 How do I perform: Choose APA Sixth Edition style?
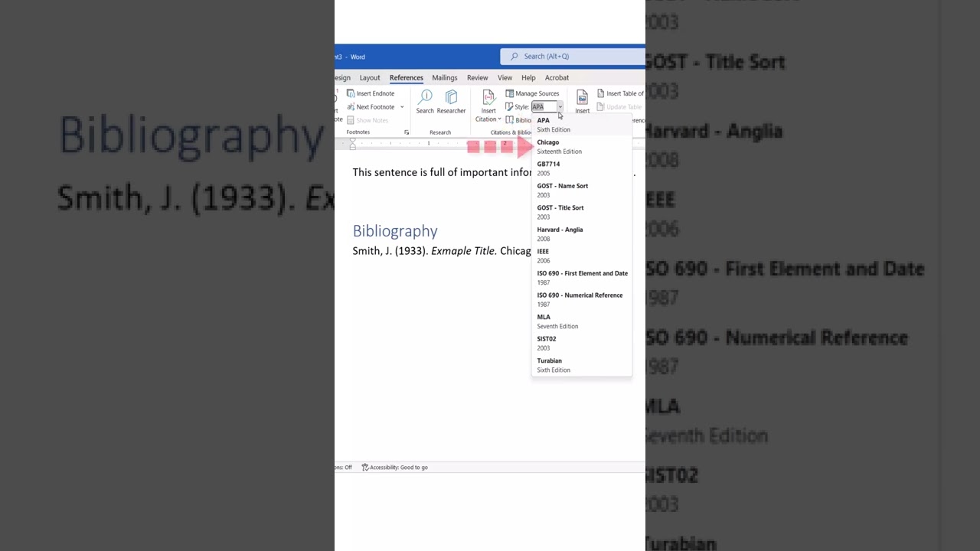pos(582,125)
